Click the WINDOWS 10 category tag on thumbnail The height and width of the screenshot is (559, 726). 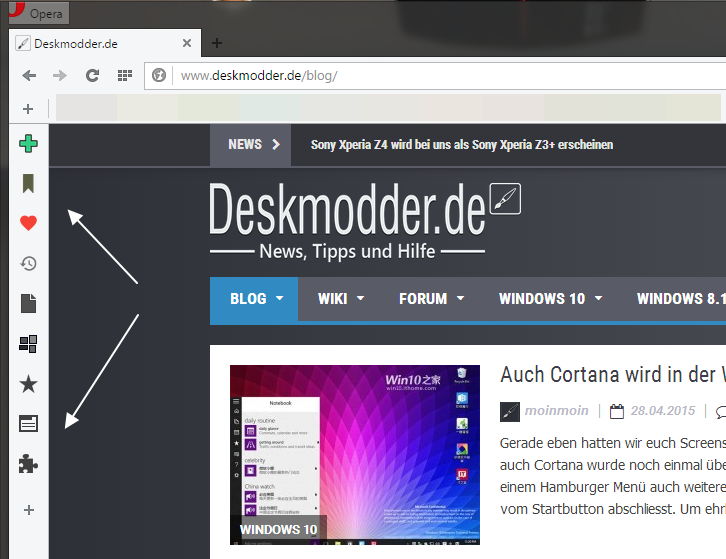(278, 529)
